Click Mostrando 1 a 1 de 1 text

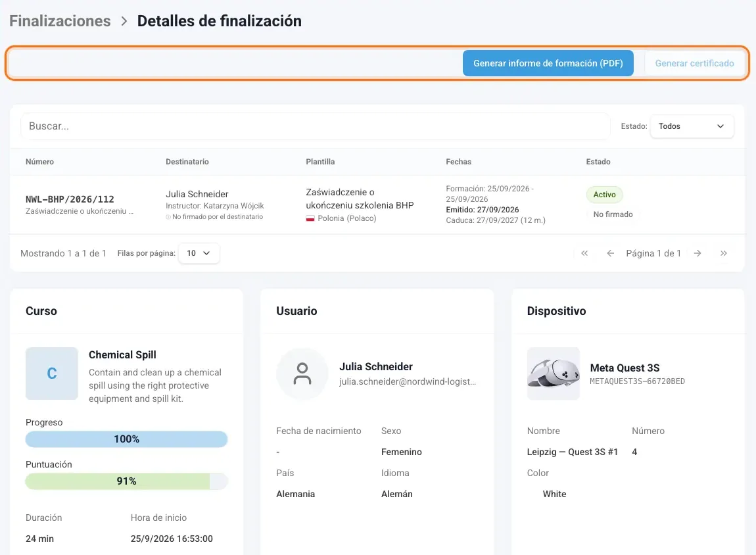tap(63, 253)
